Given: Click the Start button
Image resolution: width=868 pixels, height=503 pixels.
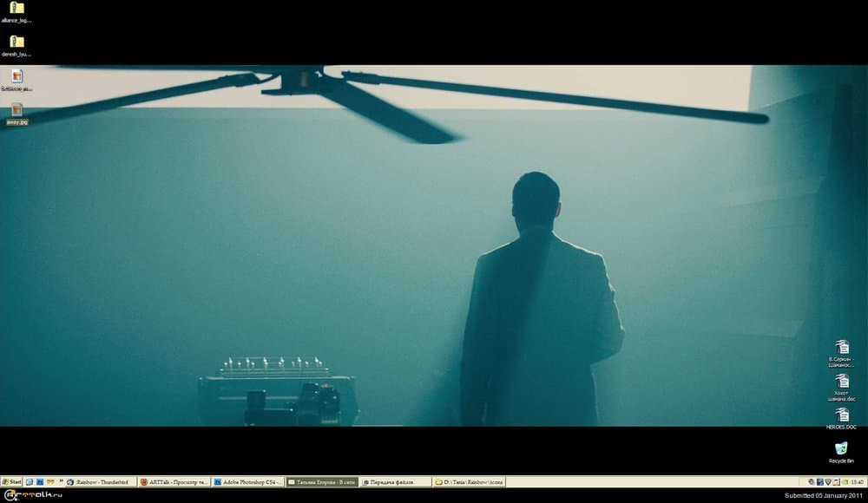Looking at the screenshot, I should (x=12, y=481).
